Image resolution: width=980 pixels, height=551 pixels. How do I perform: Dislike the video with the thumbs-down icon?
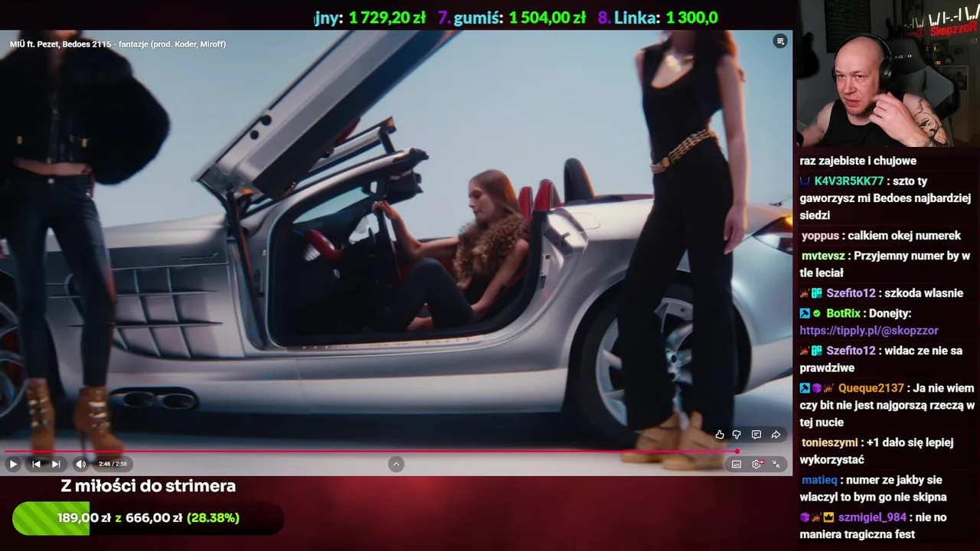tap(737, 435)
